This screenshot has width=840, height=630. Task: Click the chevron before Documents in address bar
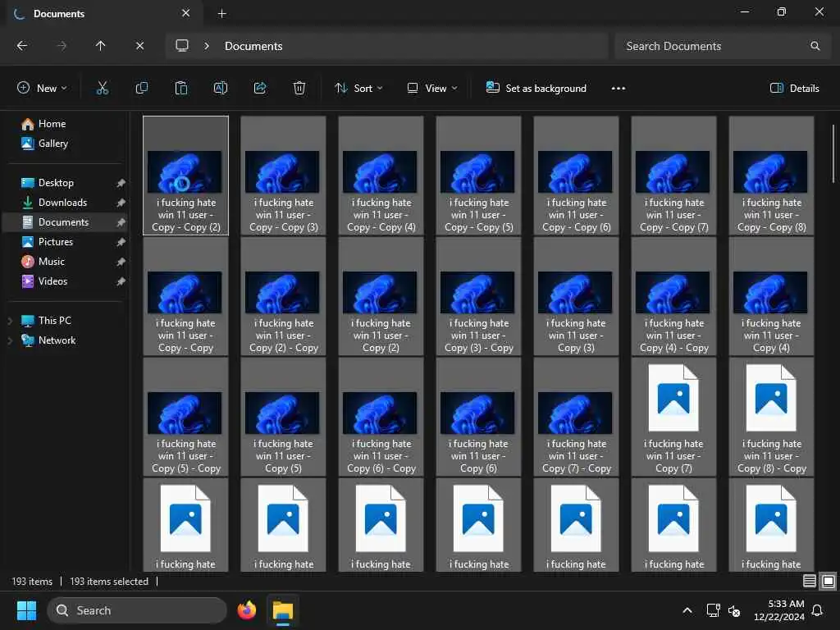[206, 46]
